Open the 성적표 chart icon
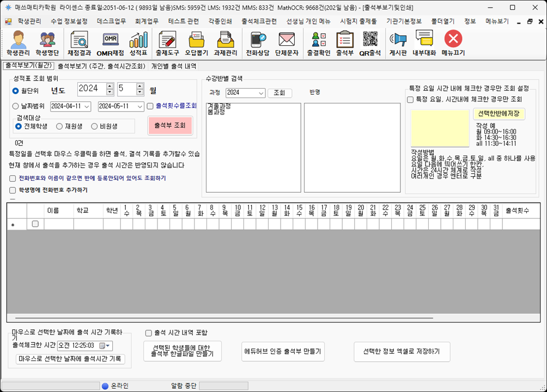Screen dimensions: 547x392 (138, 44)
